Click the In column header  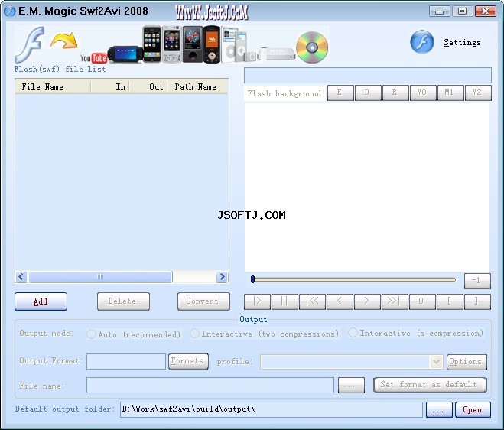click(x=110, y=86)
